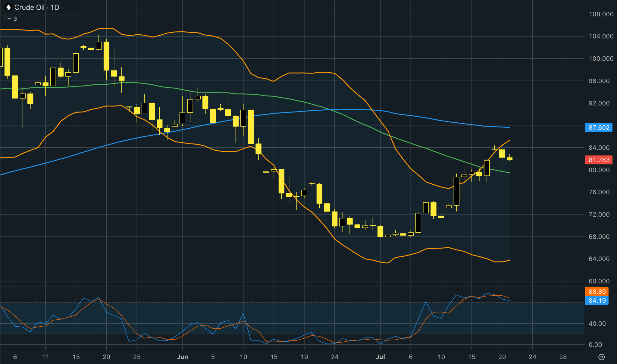Click the Crude Oil droplet symbol icon
Image resolution: width=617 pixels, height=364 pixels.
(8, 7)
